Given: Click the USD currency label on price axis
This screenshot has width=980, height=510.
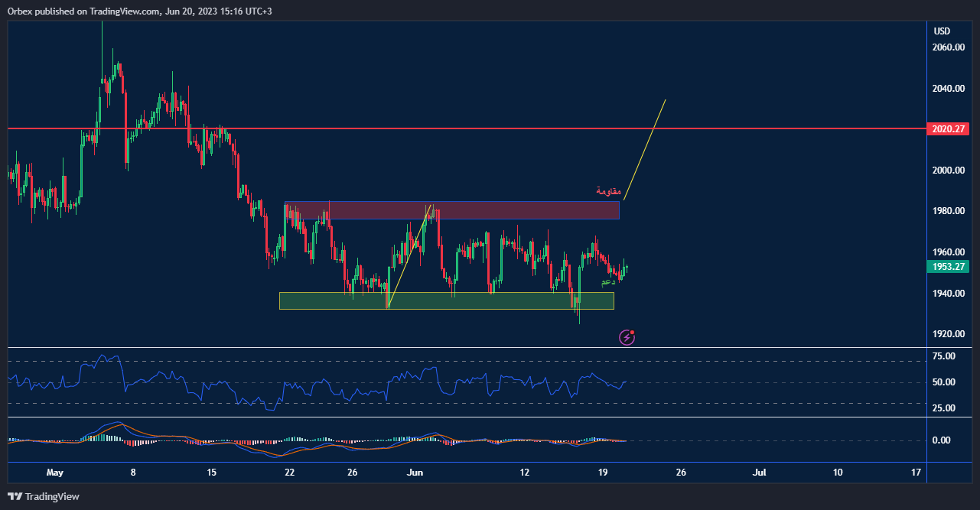Looking at the screenshot, I should (942, 31).
